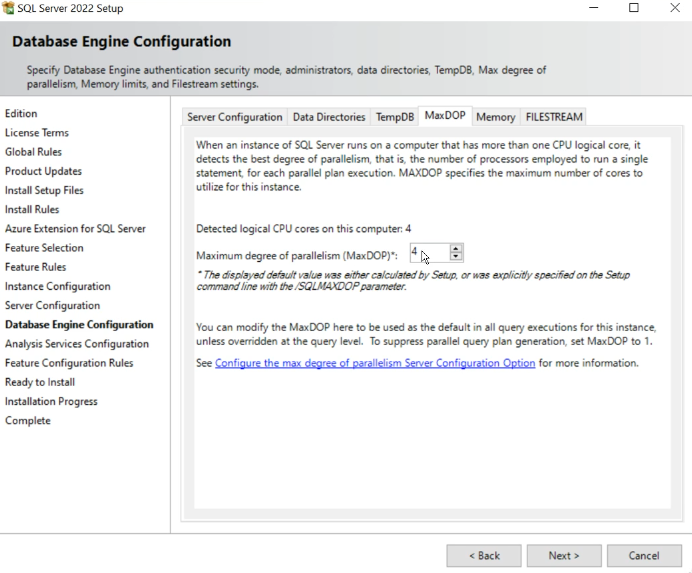The width and height of the screenshot is (692, 573).
Task: Click Feature Configuration Rules in sidebar
Action: tap(69, 363)
